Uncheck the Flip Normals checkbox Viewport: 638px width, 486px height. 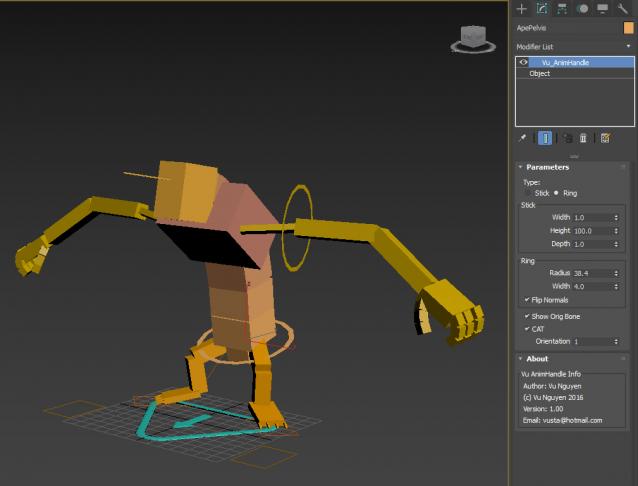click(x=527, y=299)
